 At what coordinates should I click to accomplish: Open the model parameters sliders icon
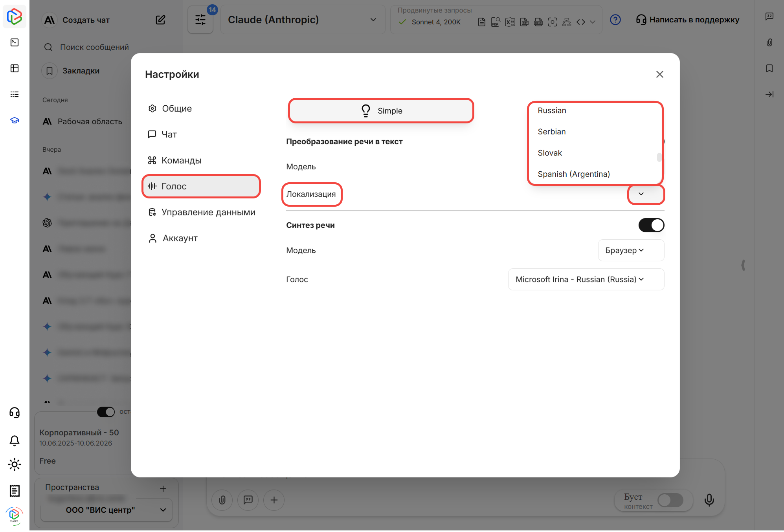pos(200,20)
